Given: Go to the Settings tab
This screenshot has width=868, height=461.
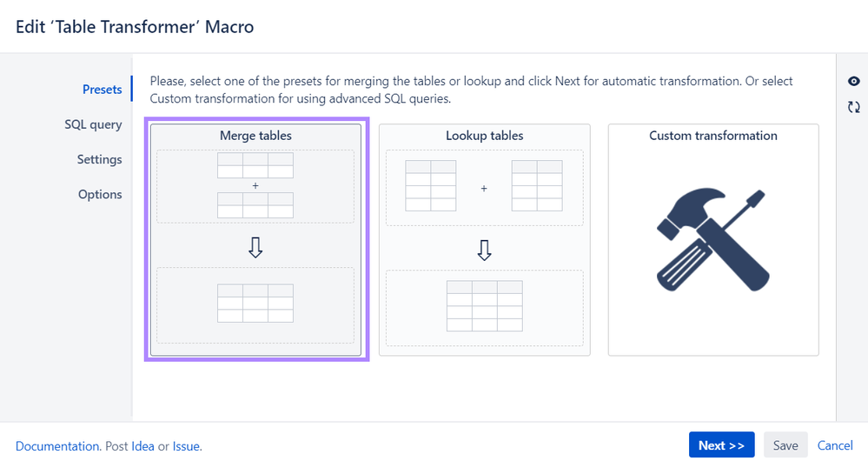Looking at the screenshot, I should click(99, 159).
